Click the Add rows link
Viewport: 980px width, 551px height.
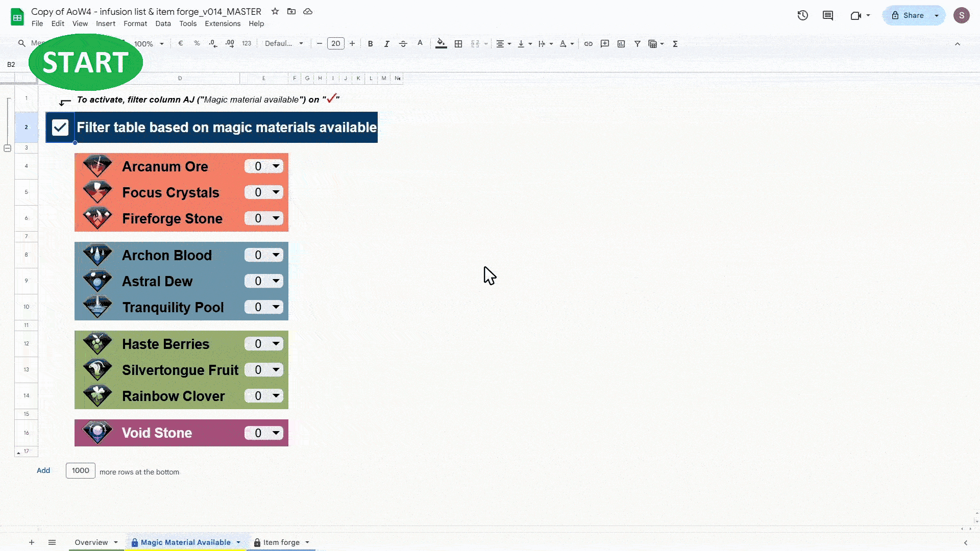(x=43, y=470)
